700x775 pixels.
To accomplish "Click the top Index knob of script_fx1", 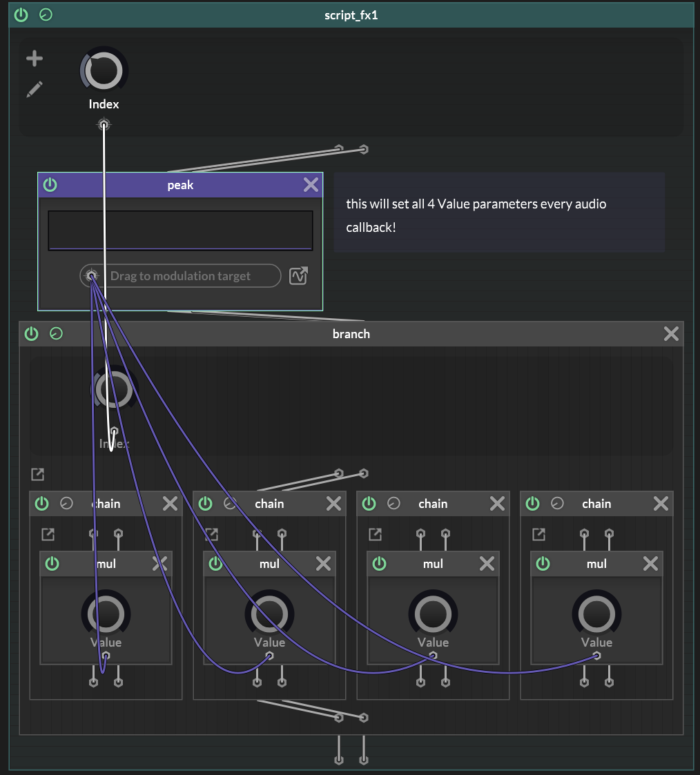I will (104, 70).
